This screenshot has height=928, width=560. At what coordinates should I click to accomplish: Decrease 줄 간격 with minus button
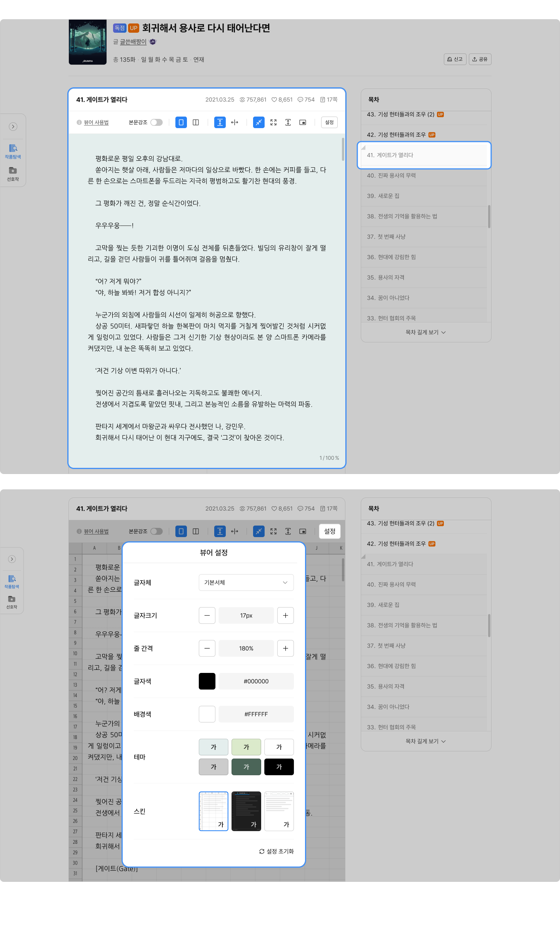(207, 648)
